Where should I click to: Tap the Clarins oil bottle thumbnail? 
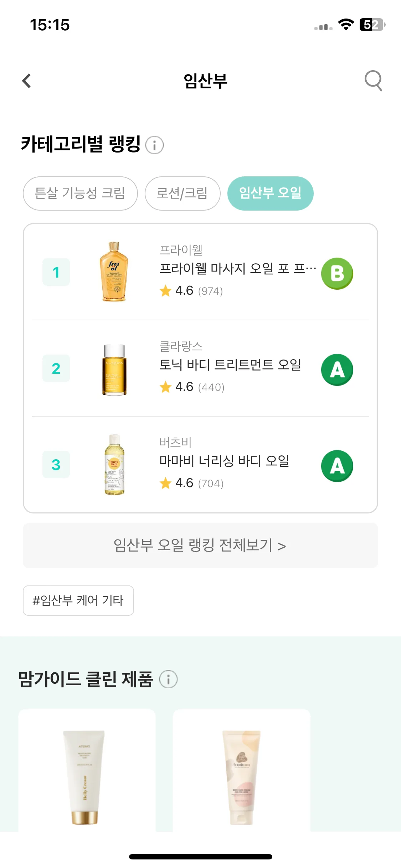click(114, 370)
